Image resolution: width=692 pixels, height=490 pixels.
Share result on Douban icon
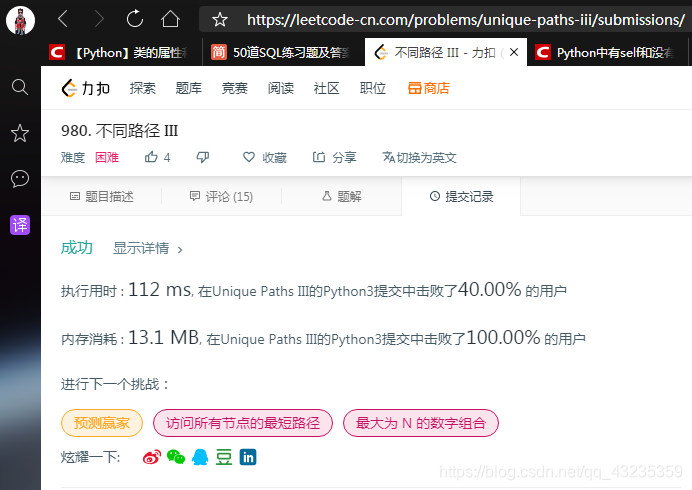pyautogui.click(x=224, y=457)
